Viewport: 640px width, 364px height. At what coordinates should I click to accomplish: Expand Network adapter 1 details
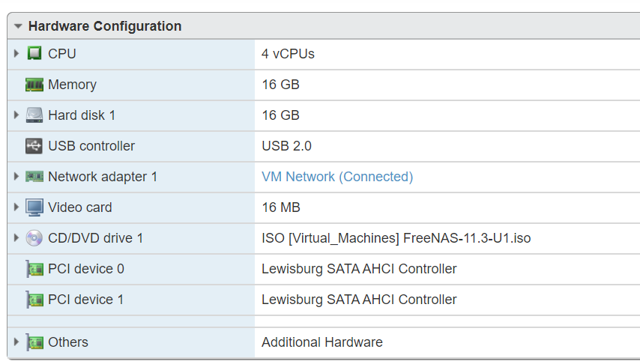[x=16, y=177]
